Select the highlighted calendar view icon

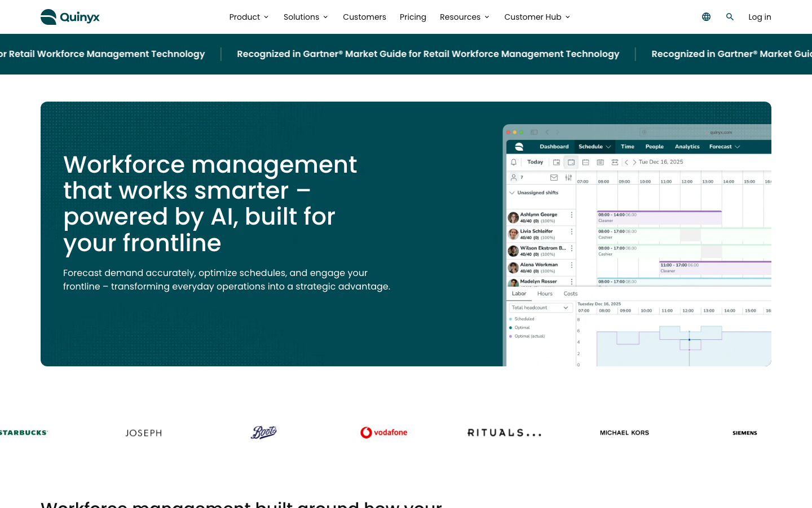click(571, 162)
